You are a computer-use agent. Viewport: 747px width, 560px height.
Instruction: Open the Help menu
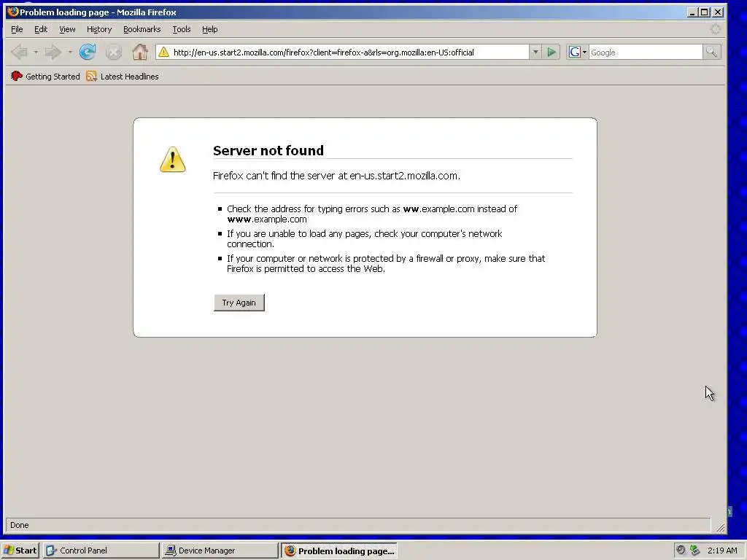click(209, 29)
